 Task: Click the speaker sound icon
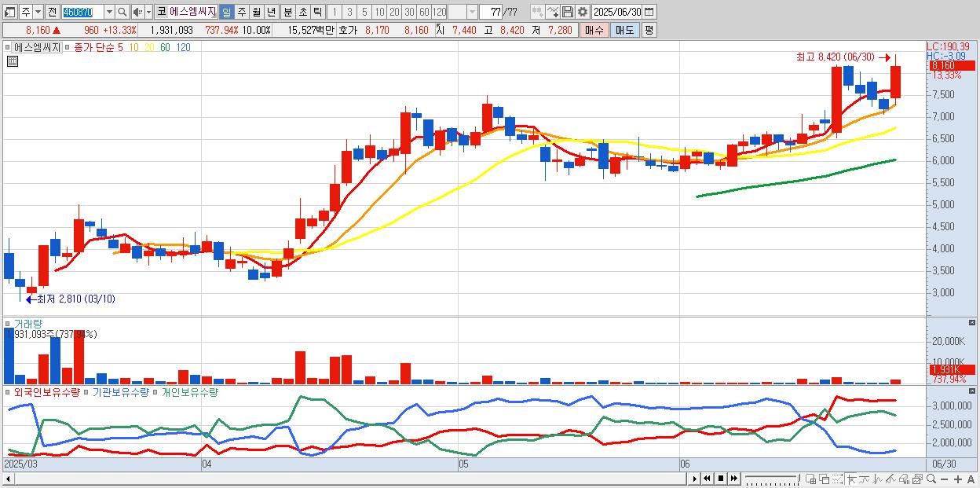(x=137, y=13)
